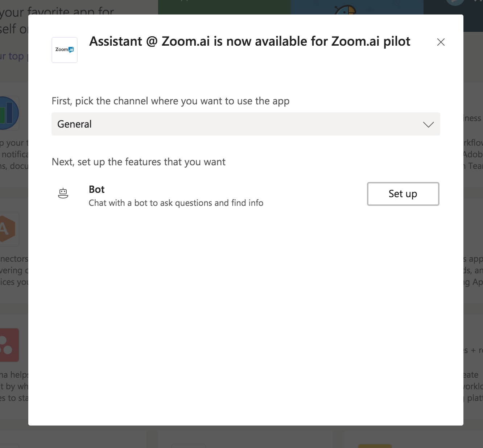Click 'Next, set up the features' label
Screen dimensions: 483x448
[x=139, y=162]
